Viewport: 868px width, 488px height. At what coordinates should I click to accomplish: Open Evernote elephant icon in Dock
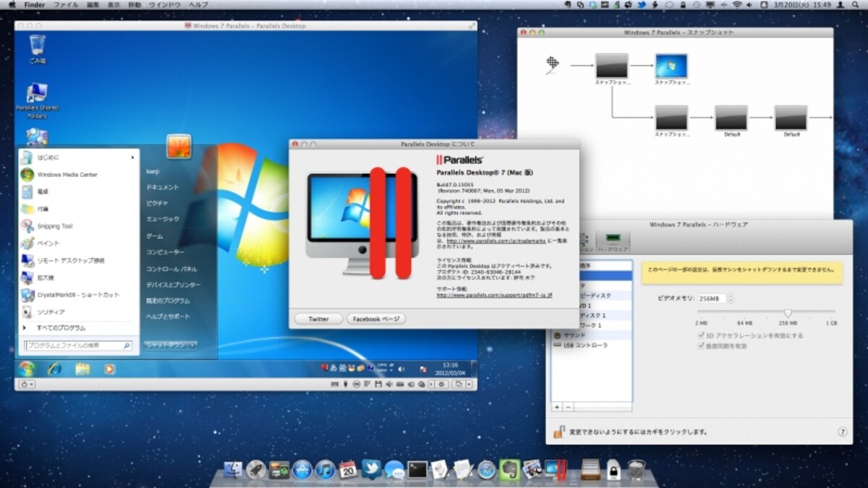point(509,470)
